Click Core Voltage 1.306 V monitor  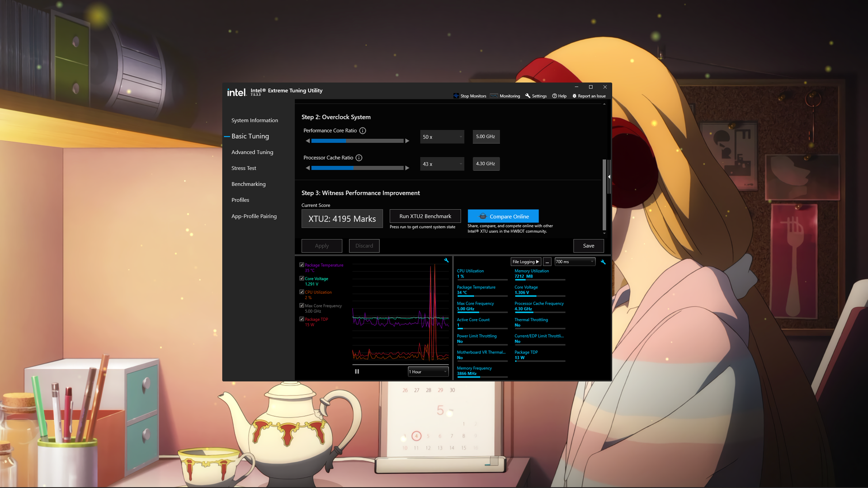pyautogui.click(x=540, y=290)
